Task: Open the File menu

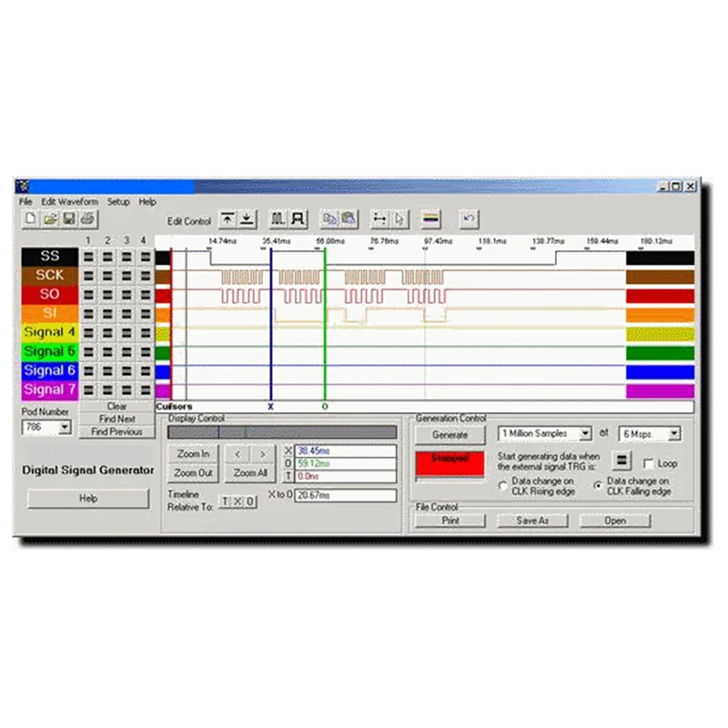Action: 25,202
